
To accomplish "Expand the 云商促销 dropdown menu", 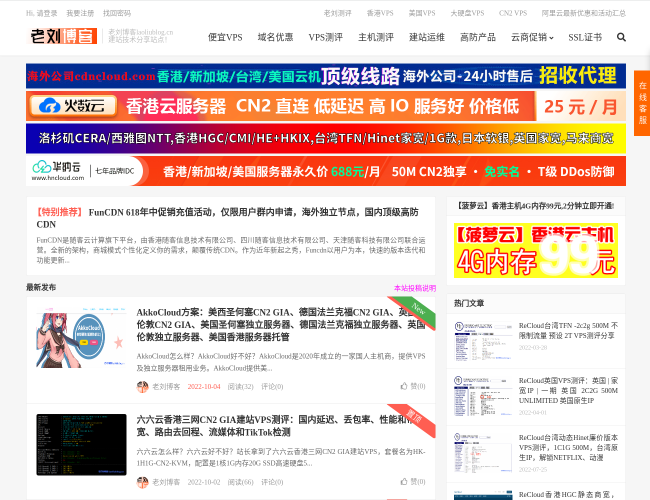I will [531, 37].
